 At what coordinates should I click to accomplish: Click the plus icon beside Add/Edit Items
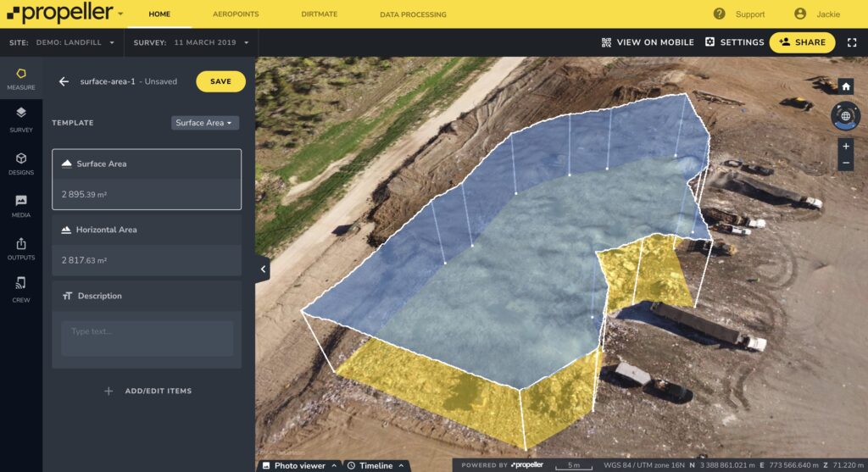coord(108,391)
